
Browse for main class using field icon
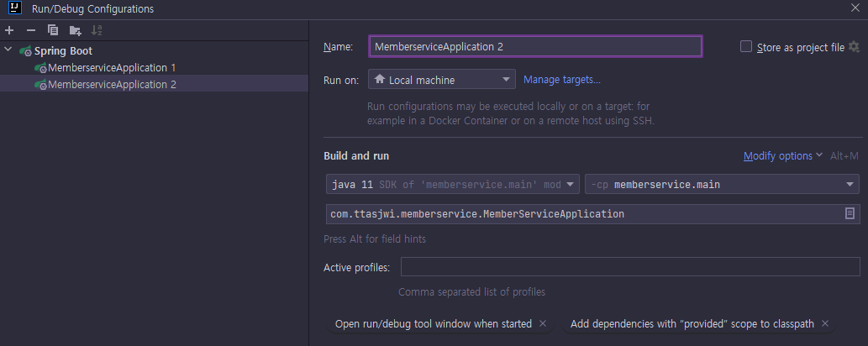point(850,213)
